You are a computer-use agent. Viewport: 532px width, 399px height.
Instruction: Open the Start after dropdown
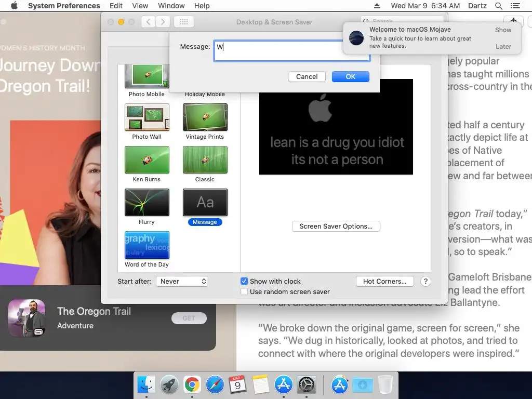(x=182, y=281)
